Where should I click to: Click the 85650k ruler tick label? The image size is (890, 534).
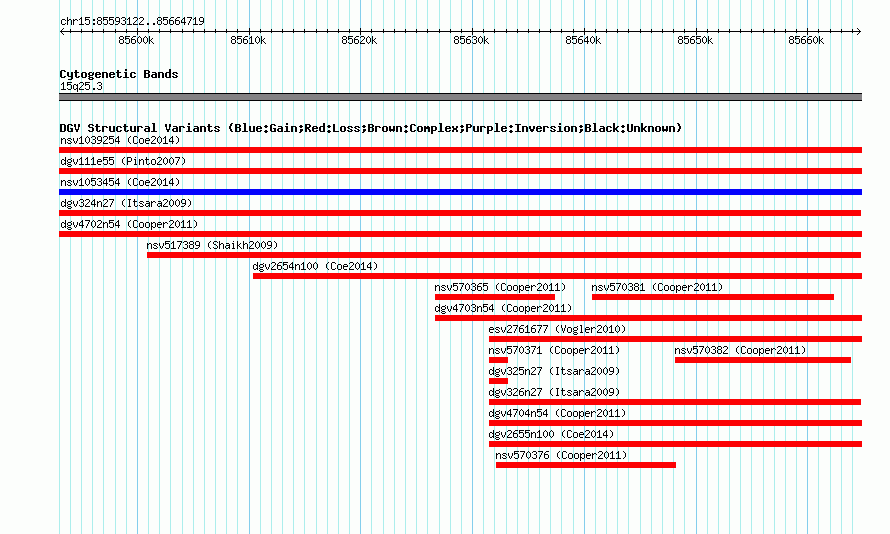pyautogui.click(x=695, y=40)
